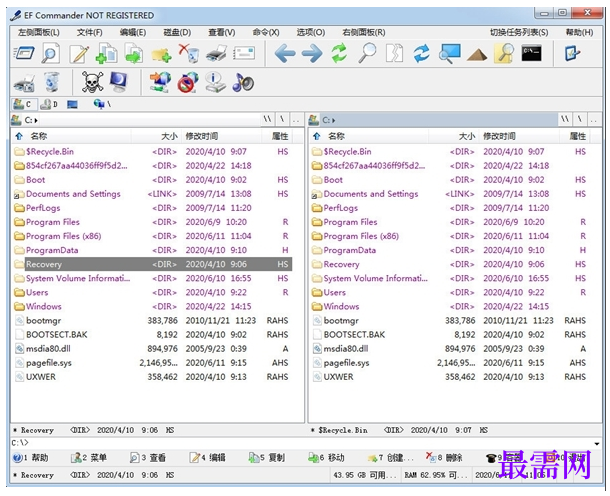Image resolution: width=610 pixels, height=496 pixels.
Task: Open the 选项(O) menu
Action: 310,32
